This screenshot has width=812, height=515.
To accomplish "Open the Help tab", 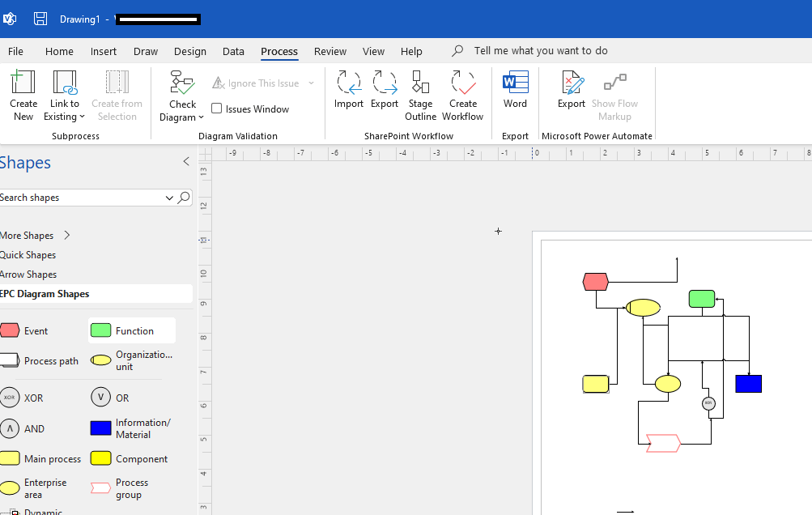I will [411, 51].
